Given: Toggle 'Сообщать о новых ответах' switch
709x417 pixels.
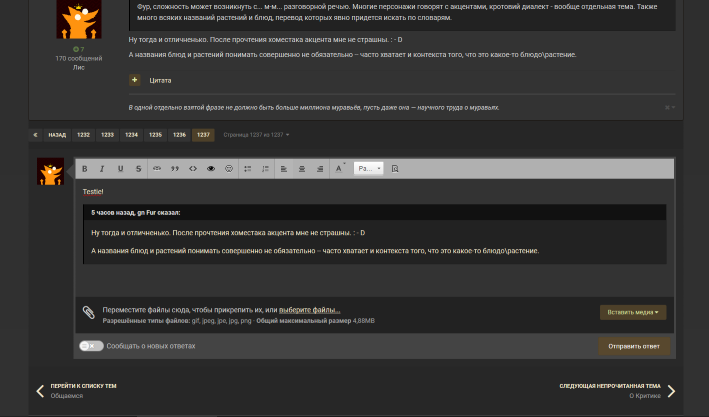Looking at the screenshot, I should [91, 346].
